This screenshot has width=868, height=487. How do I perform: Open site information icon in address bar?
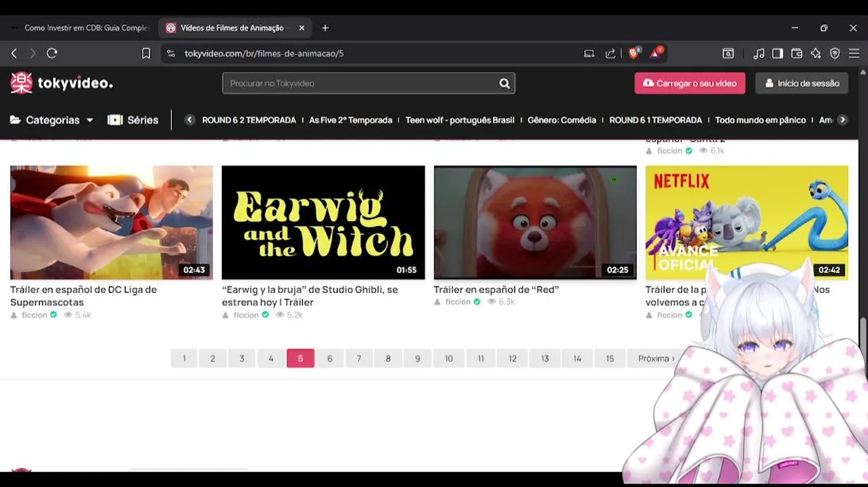pyautogui.click(x=170, y=53)
